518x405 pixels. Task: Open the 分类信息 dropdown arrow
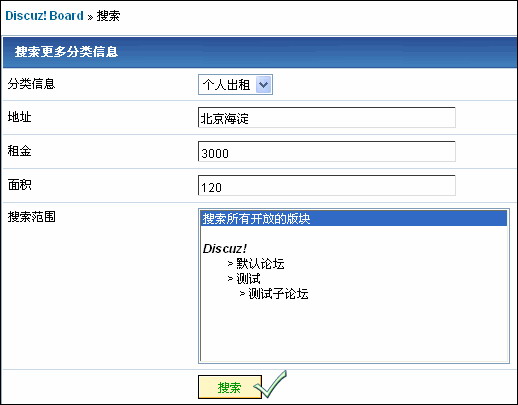click(263, 85)
